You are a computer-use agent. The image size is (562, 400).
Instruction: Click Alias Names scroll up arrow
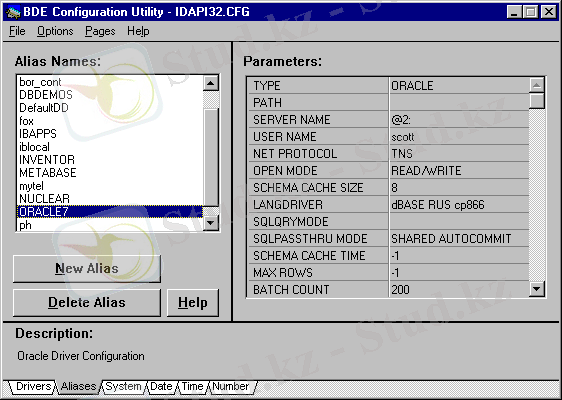(x=211, y=84)
